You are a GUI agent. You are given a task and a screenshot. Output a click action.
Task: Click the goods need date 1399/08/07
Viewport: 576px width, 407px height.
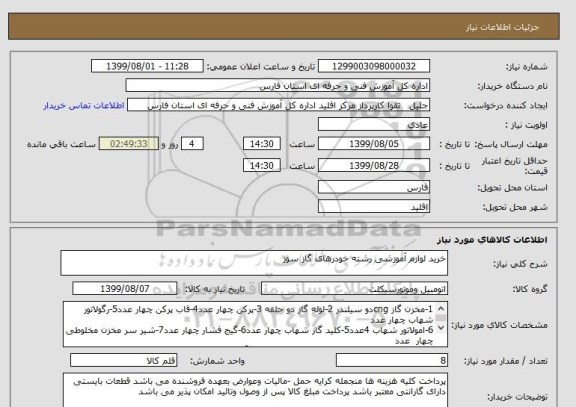(x=125, y=289)
